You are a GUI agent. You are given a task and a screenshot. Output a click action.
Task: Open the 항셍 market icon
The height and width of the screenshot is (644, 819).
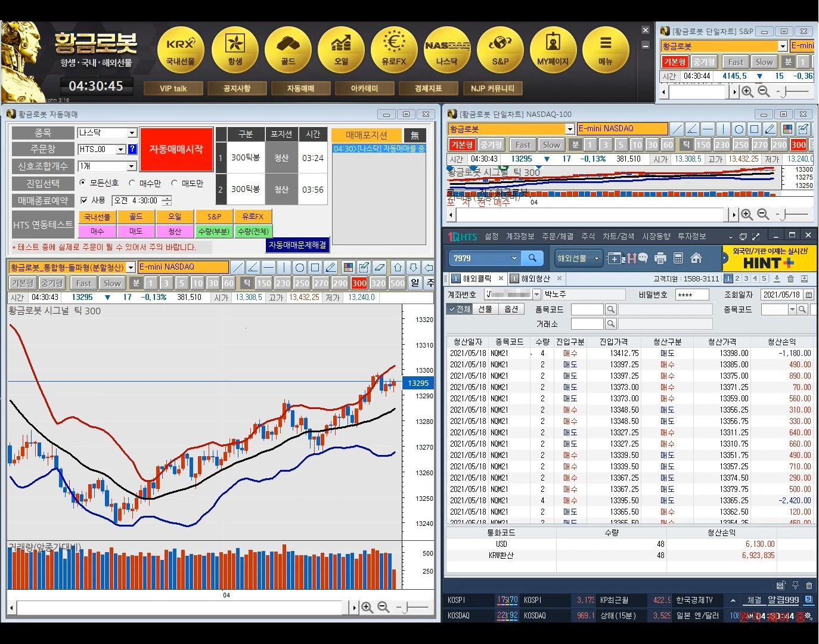coord(235,50)
